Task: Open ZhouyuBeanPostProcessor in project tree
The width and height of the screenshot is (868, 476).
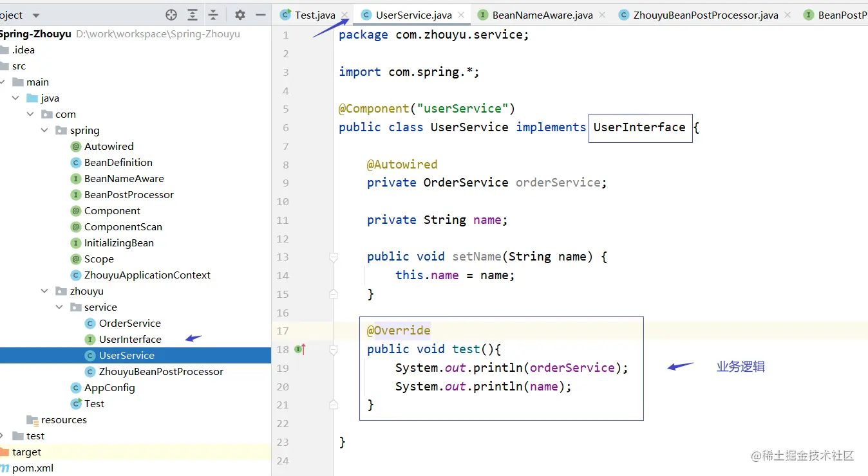Action: (161, 371)
